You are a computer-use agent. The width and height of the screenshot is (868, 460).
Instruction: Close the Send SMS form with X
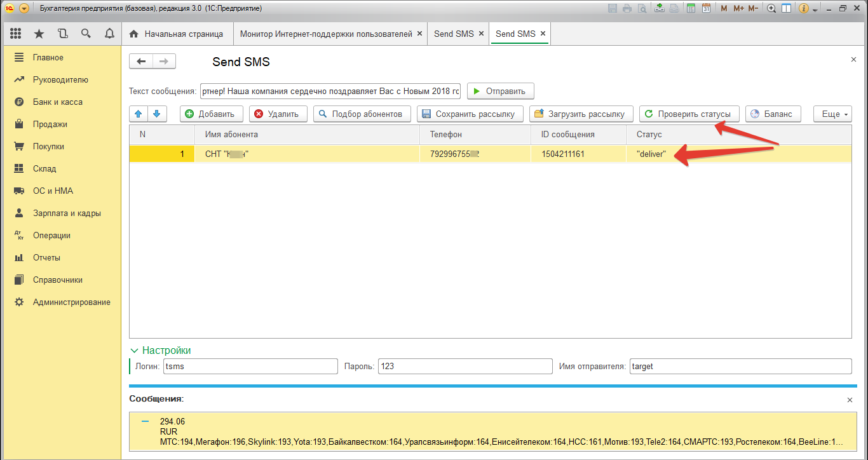(853, 59)
